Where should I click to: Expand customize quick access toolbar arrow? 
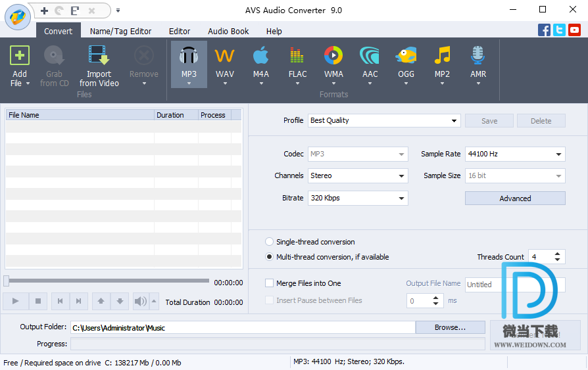(x=118, y=11)
